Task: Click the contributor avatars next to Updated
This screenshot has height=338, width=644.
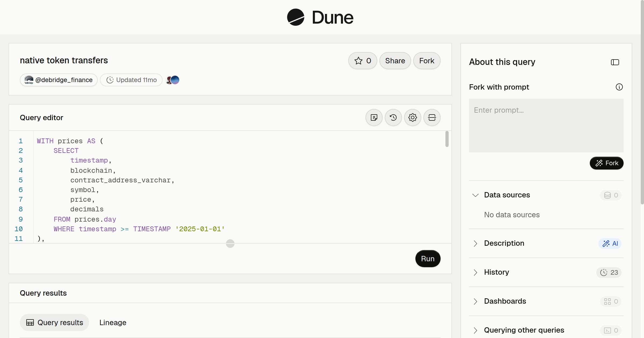Action: (x=173, y=80)
